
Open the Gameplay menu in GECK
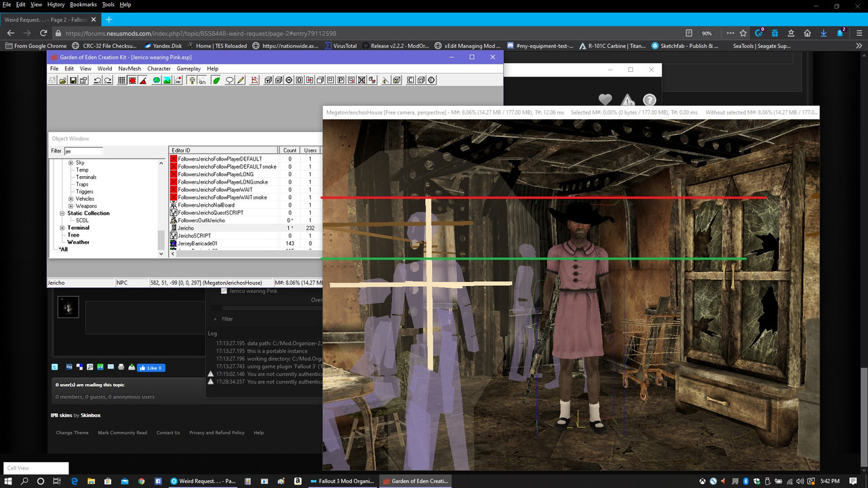click(189, 68)
